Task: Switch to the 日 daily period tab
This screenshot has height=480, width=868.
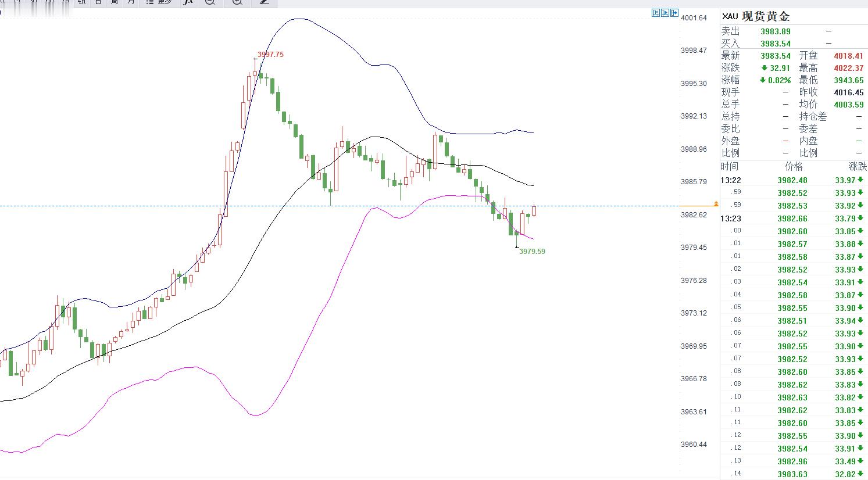Action: pos(98,2)
